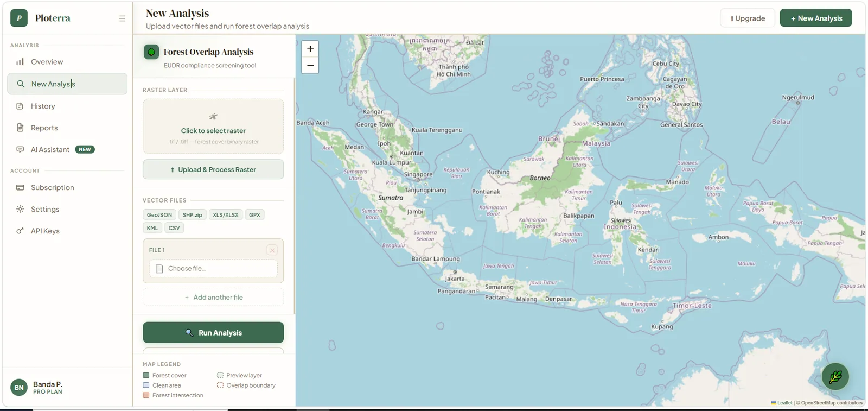Click the Choose file input field
The height and width of the screenshot is (411, 868).
(213, 269)
